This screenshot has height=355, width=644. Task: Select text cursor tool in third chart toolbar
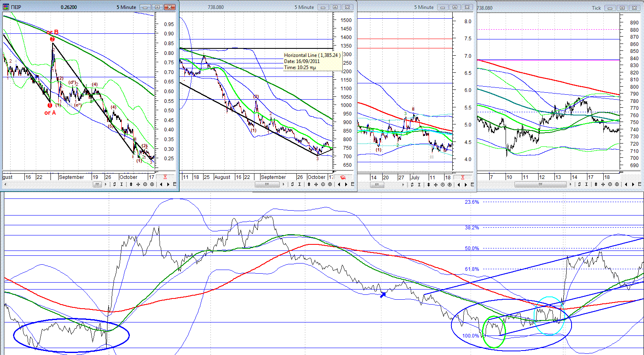pos(419,185)
